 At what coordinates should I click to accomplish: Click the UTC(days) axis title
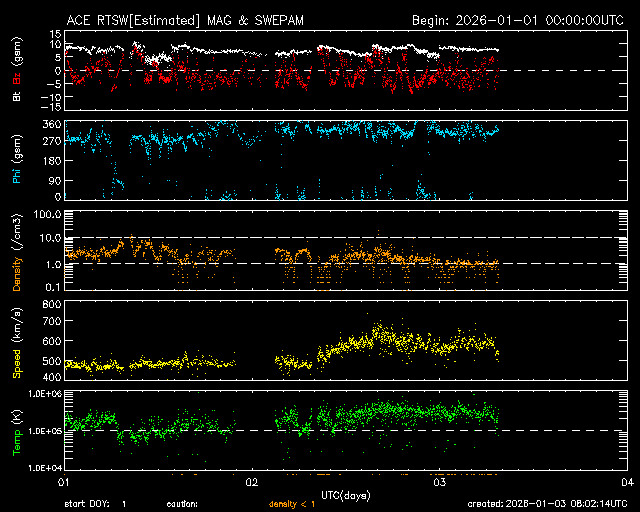[x=345, y=493]
